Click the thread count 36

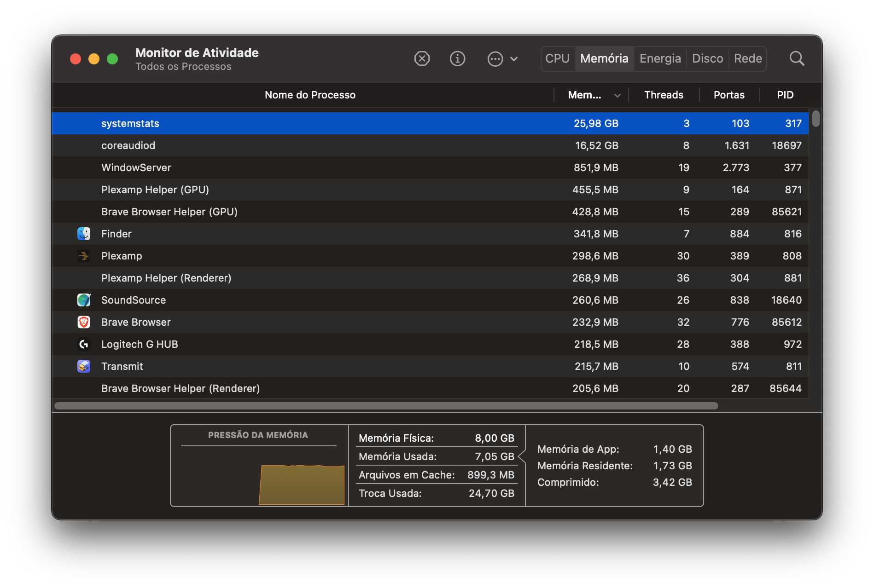pos(683,278)
